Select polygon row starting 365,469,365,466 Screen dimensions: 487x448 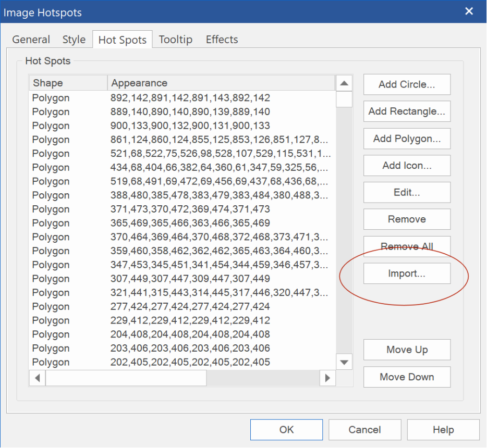(x=182, y=223)
